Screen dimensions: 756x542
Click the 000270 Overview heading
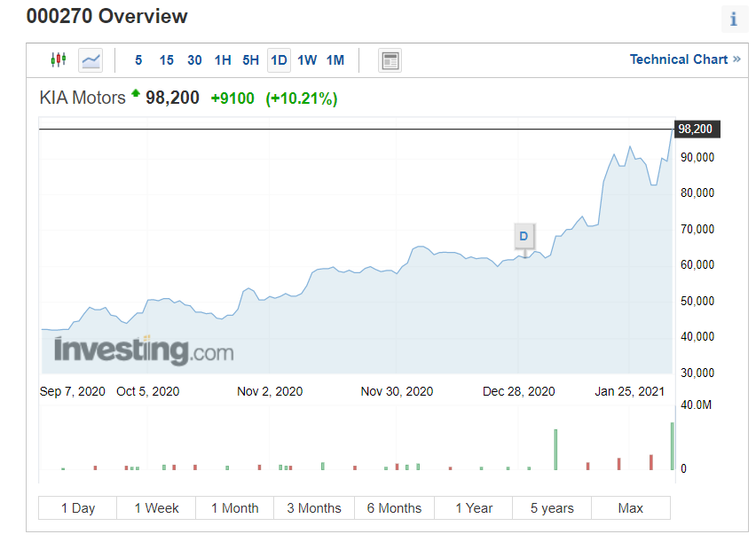pyautogui.click(x=106, y=16)
